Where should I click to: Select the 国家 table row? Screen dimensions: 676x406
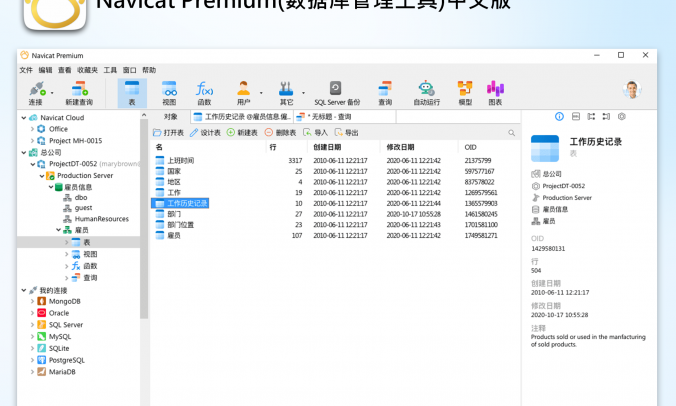(335, 171)
